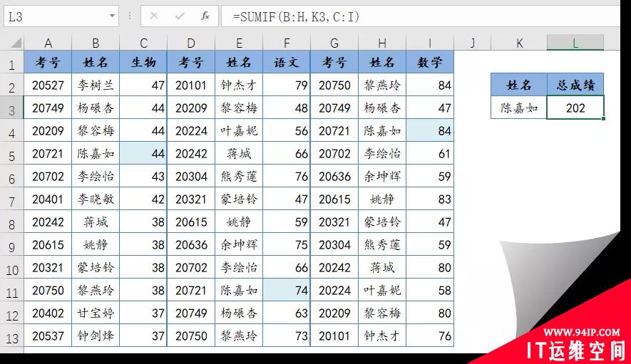Click the name 李晓敏
The height and width of the screenshot is (364, 631).
coord(96,199)
